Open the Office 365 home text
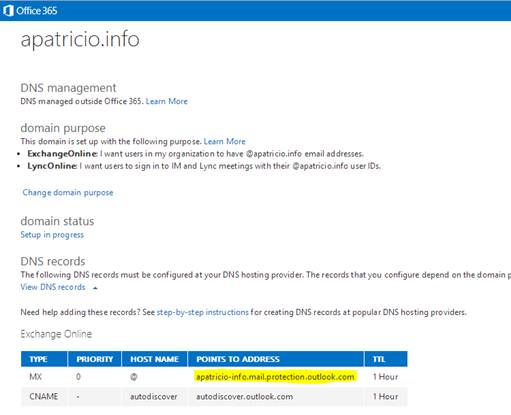Image resolution: width=511 pixels, height=415 pixels. click(x=37, y=11)
